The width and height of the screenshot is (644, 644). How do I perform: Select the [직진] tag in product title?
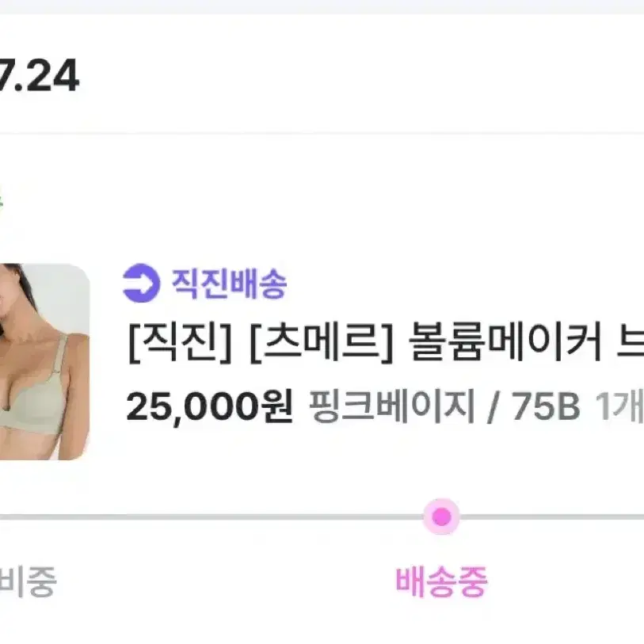[181, 342]
